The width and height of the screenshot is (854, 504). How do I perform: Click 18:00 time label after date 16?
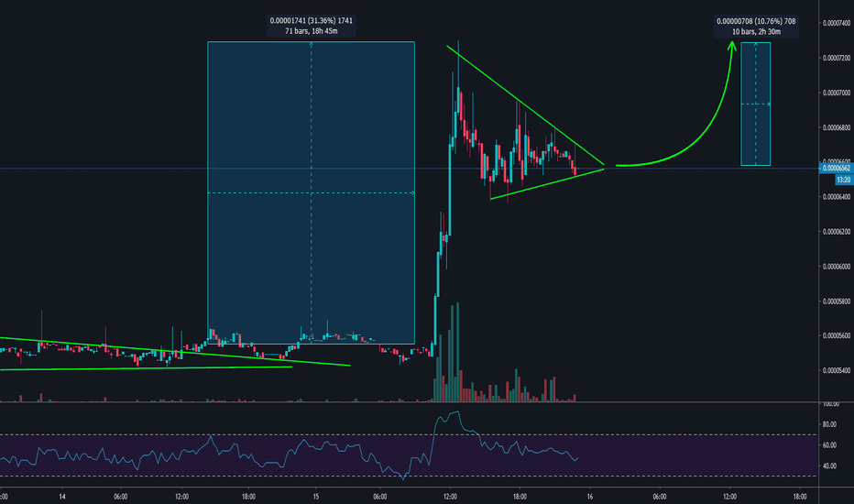point(800,497)
